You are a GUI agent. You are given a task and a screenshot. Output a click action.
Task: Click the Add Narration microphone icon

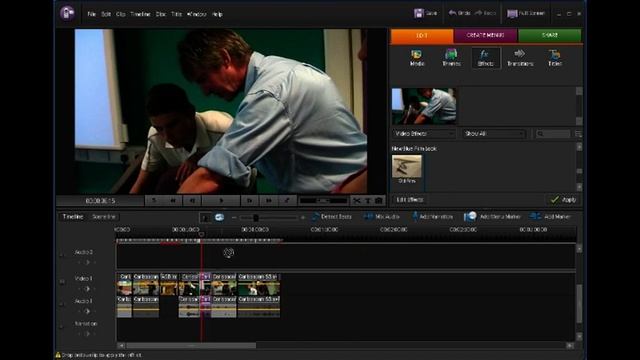click(x=415, y=217)
